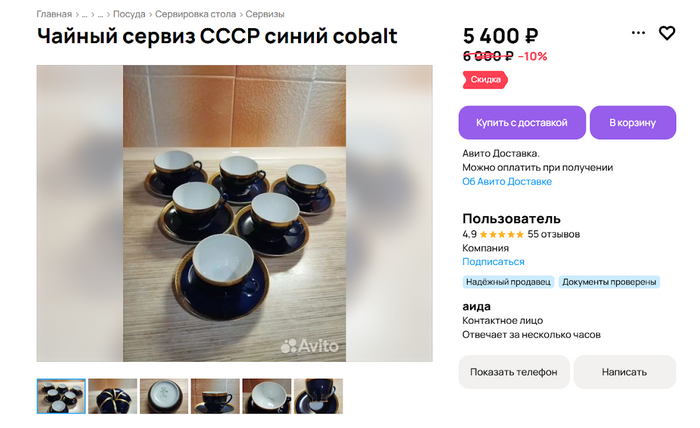Select fifth thumbnail of white cup interior

[267, 396]
